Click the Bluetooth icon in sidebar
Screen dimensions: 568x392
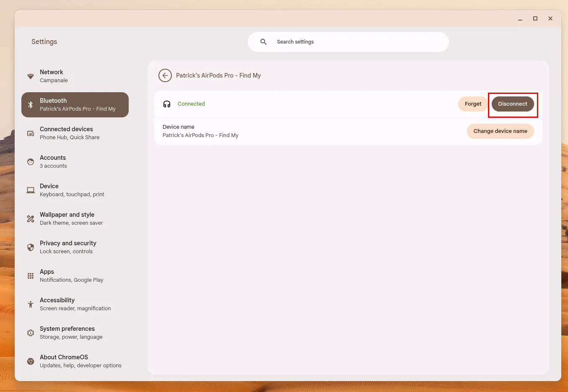point(31,105)
